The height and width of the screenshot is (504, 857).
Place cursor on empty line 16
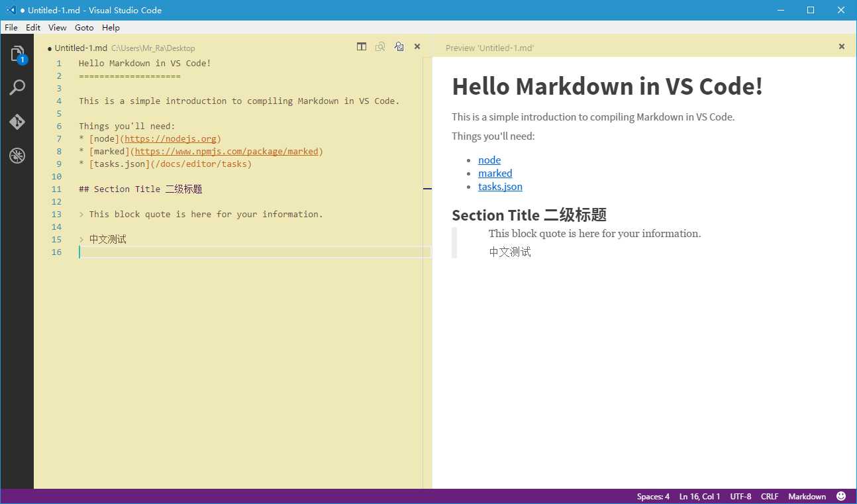[x=254, y=252]
